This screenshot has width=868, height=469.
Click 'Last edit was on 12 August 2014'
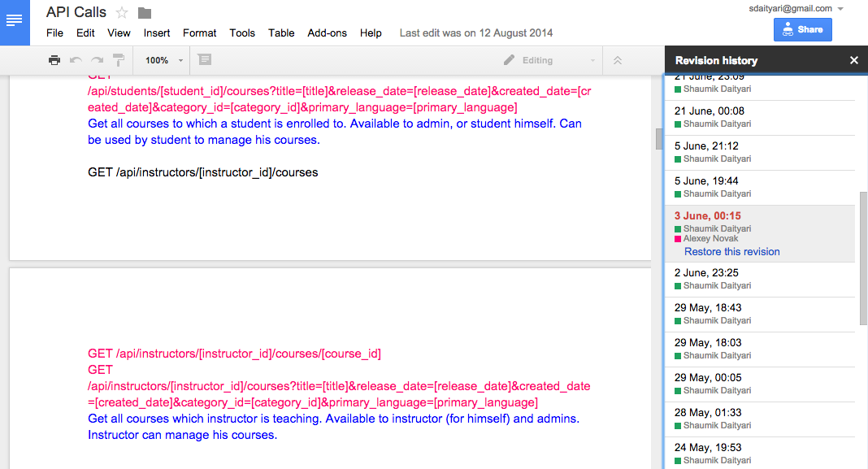click(476, 33)
